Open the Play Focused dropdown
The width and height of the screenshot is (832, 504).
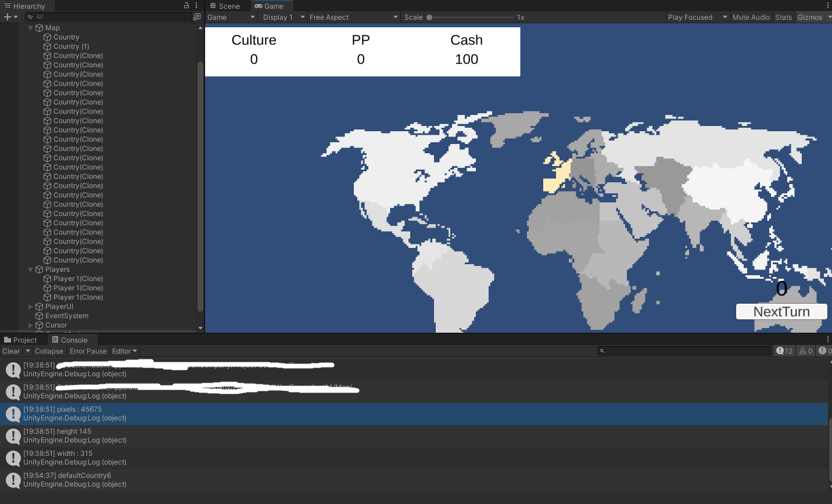tap(698, 17)
